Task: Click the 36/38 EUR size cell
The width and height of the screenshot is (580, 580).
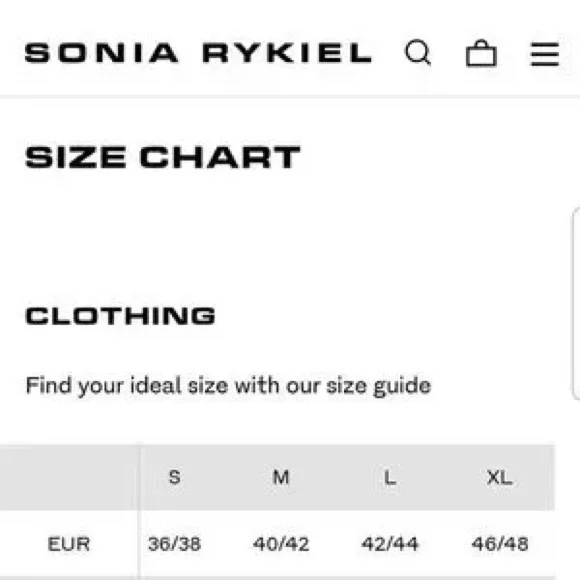Action: click(x=175, y=544)
